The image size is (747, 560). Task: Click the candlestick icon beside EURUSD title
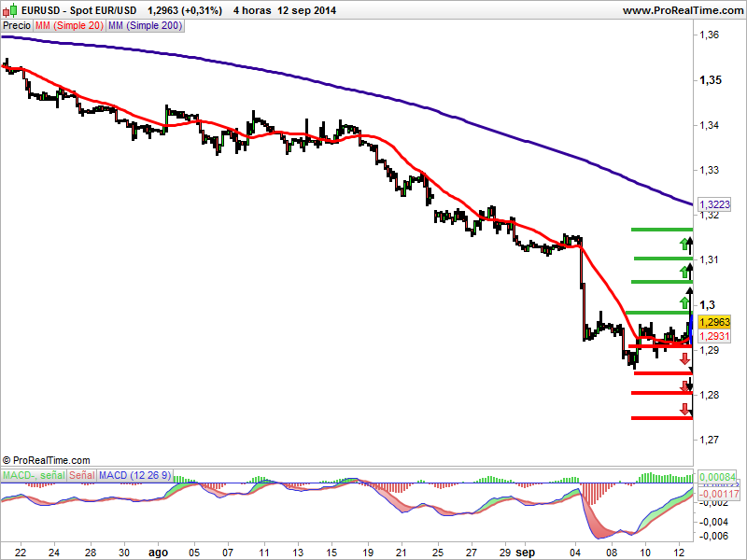coord(9,10)
